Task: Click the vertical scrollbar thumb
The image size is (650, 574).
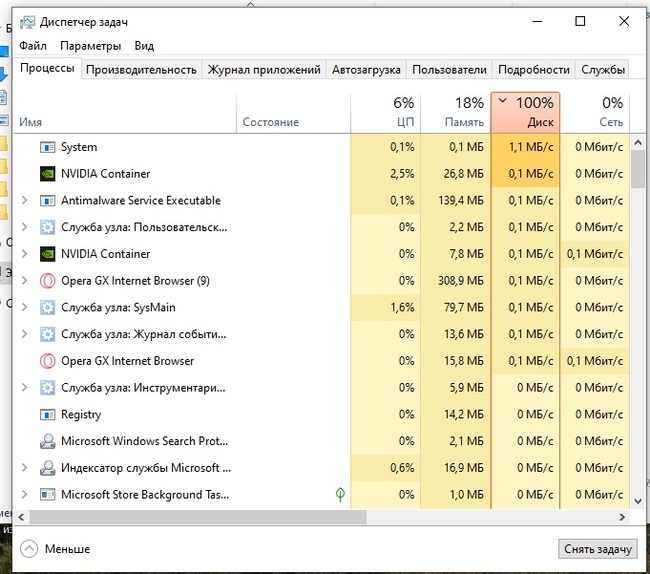Action: coord(638,170)
